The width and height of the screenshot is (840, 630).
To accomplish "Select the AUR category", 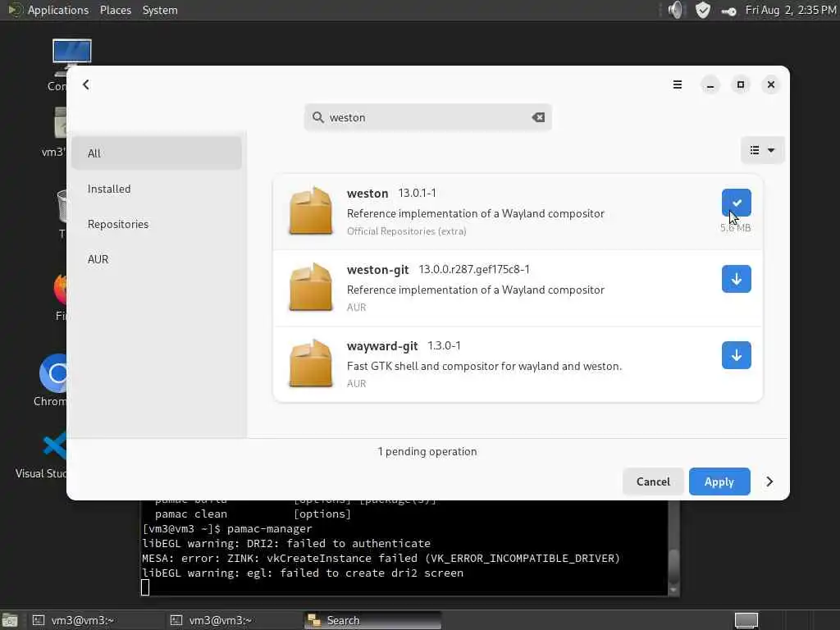I will coord(157,259).
